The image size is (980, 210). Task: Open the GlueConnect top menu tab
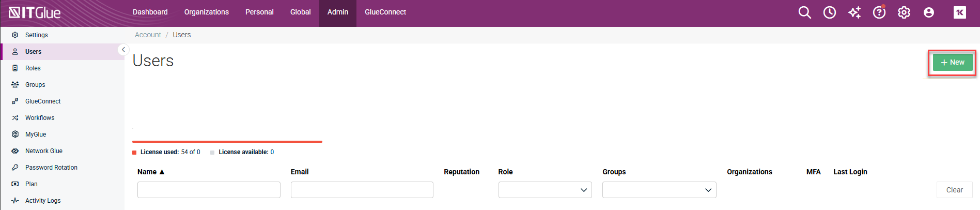(385, 12)
